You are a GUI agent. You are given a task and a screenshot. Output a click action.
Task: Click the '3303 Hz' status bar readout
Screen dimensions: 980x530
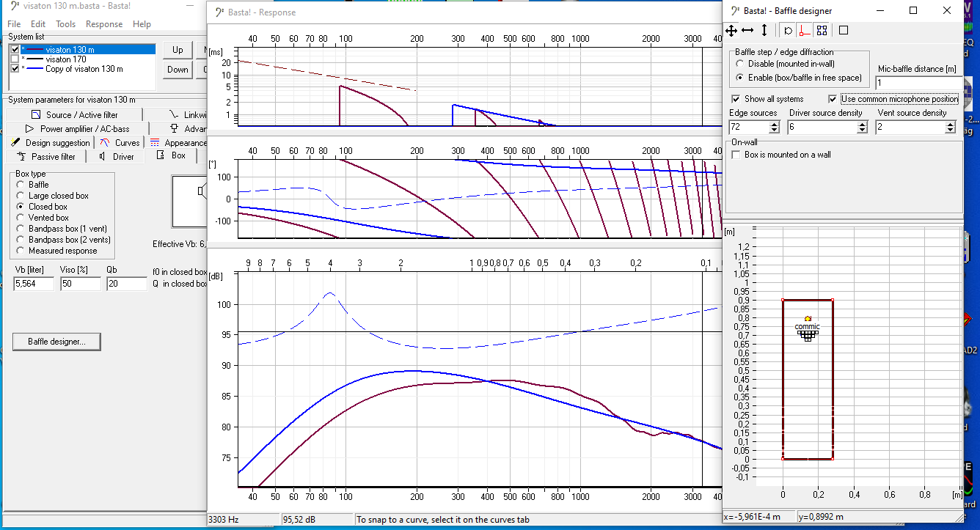[225, 520]
